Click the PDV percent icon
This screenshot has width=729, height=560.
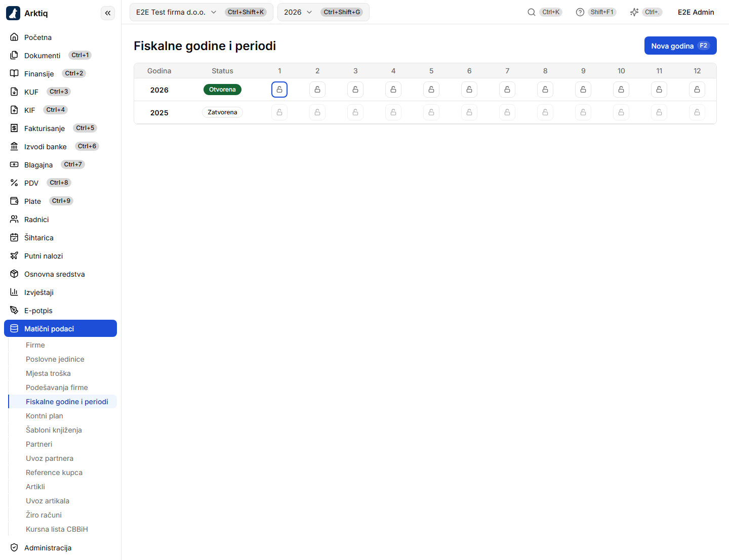click(14, 183)
